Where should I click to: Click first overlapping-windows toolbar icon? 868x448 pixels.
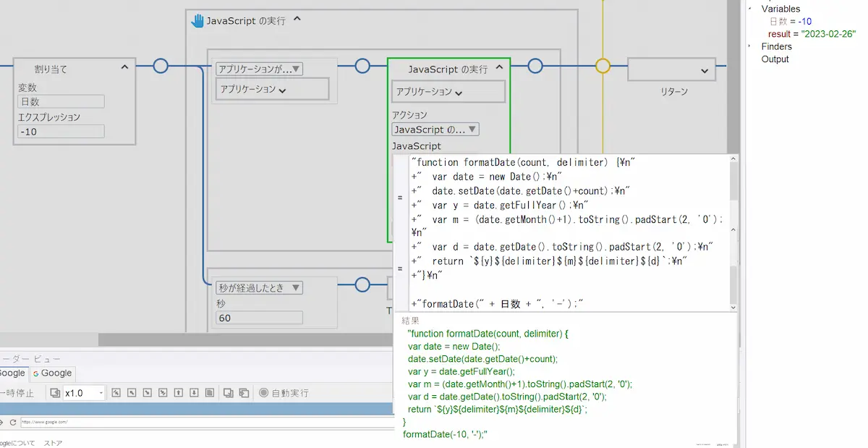tap(228, 393)
